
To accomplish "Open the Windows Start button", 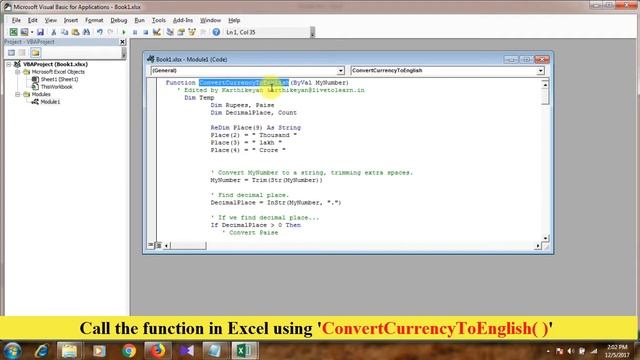I will (12, 351).
